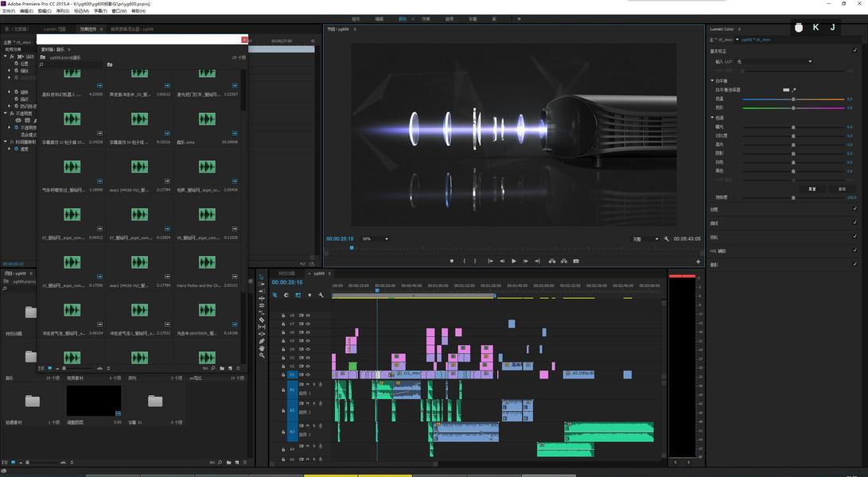Switch to the Effect Controls tab

pos(88,29)
